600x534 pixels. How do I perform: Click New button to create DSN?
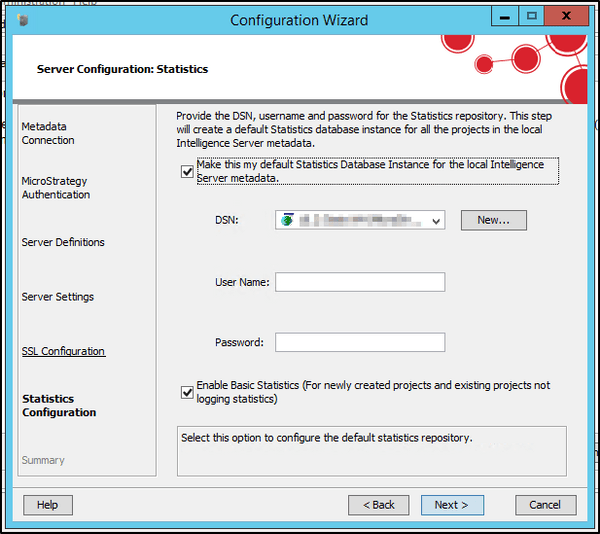pyautogui.click(x=493, y=220)
